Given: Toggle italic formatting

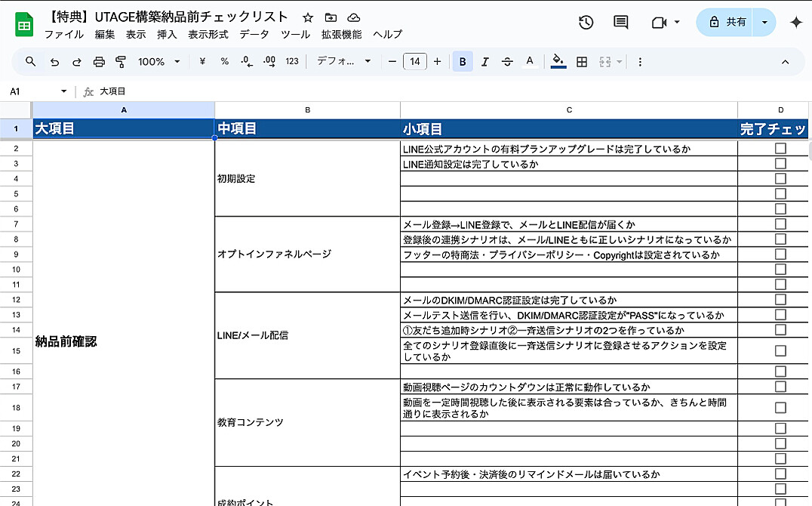Looking at the screenshot, I should click(484, 62).
